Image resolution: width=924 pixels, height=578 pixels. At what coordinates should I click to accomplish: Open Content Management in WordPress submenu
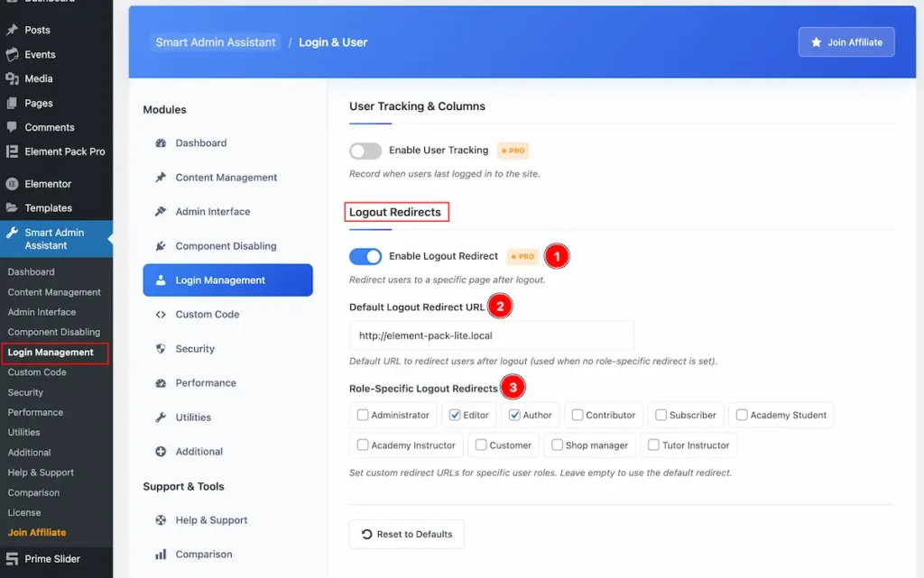pos(54,292)
